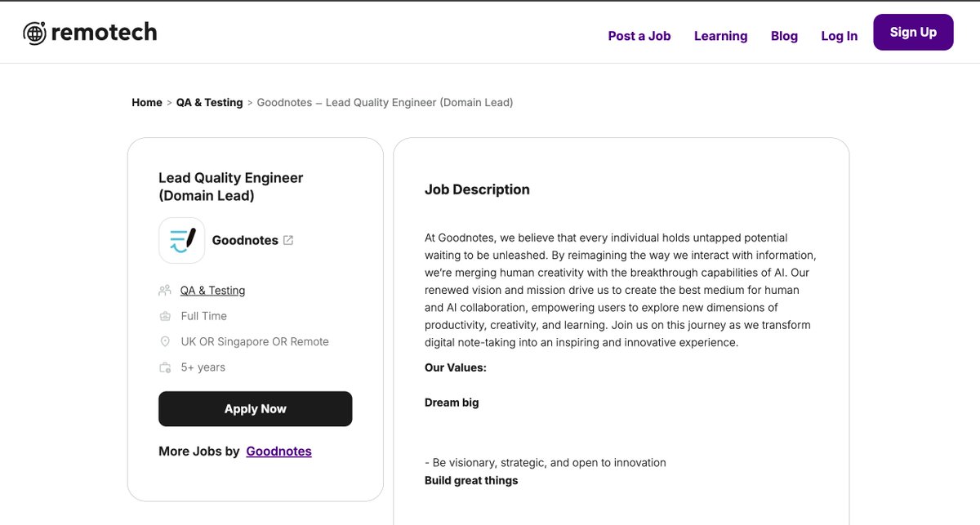Click the 'Full Time' text
This screenshot has width=980, height=525.
tap(204, 316)
